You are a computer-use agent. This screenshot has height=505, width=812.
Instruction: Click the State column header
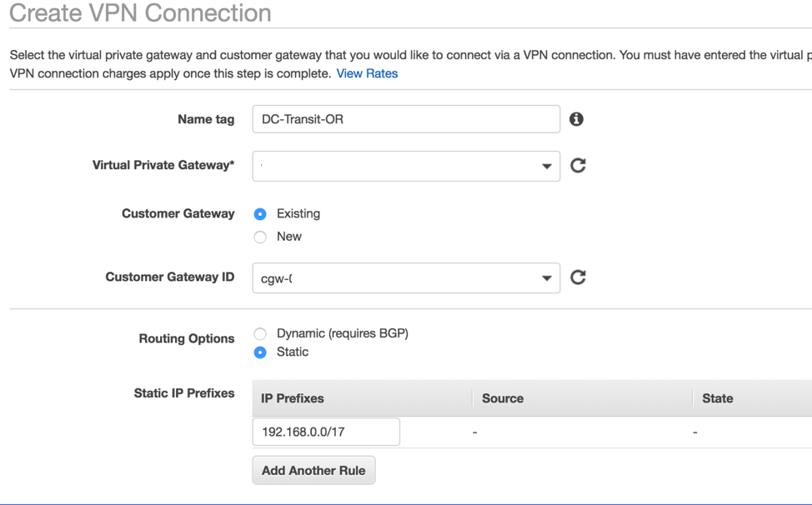pos(717,398)
